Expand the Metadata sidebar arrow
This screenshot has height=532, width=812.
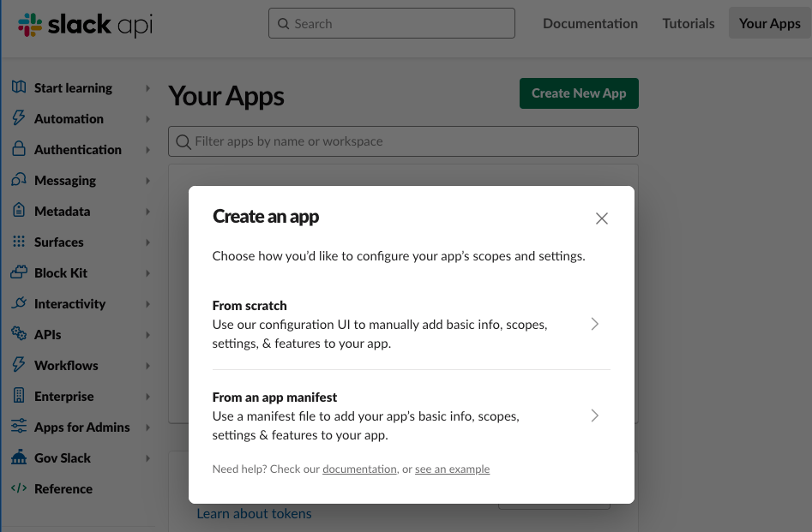pos(147,211)
